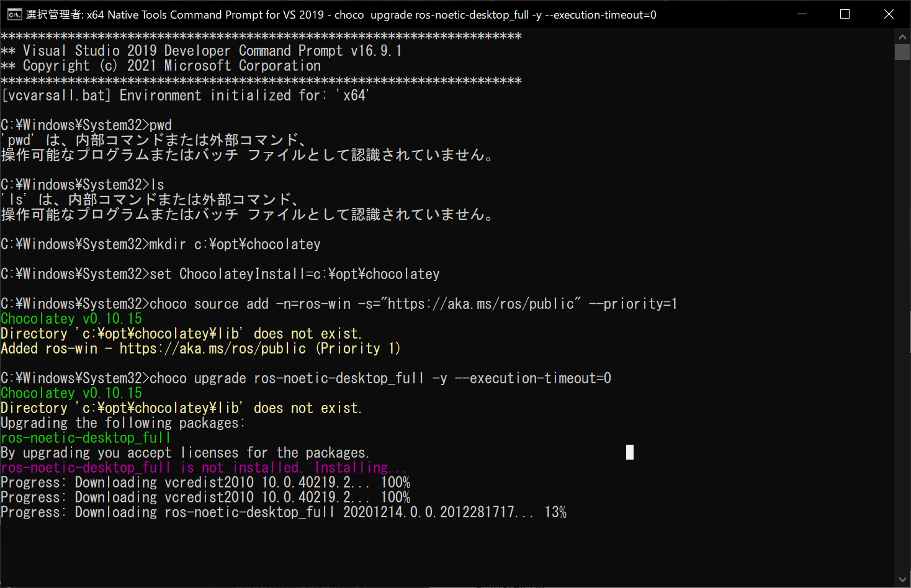This screenshot has height=588, width=911.
Task: Click the scrollbar down arrow
Action: point(902,579)
